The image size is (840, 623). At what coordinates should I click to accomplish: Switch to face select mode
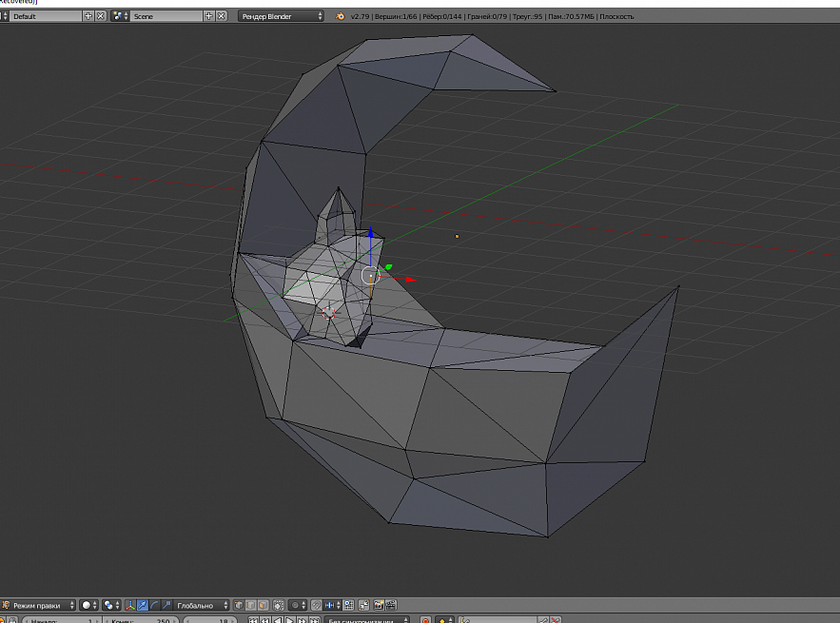tap(264, 605)
